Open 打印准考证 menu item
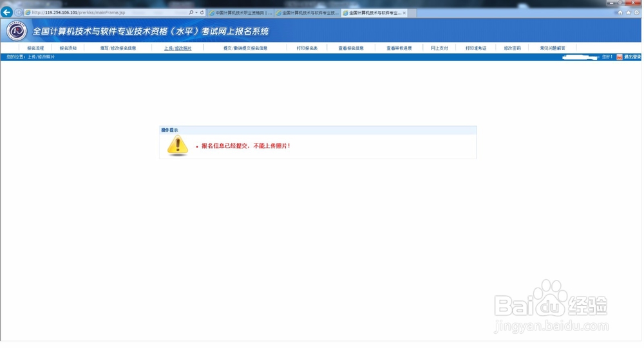644x348 pixels. [x=476, y=48]
